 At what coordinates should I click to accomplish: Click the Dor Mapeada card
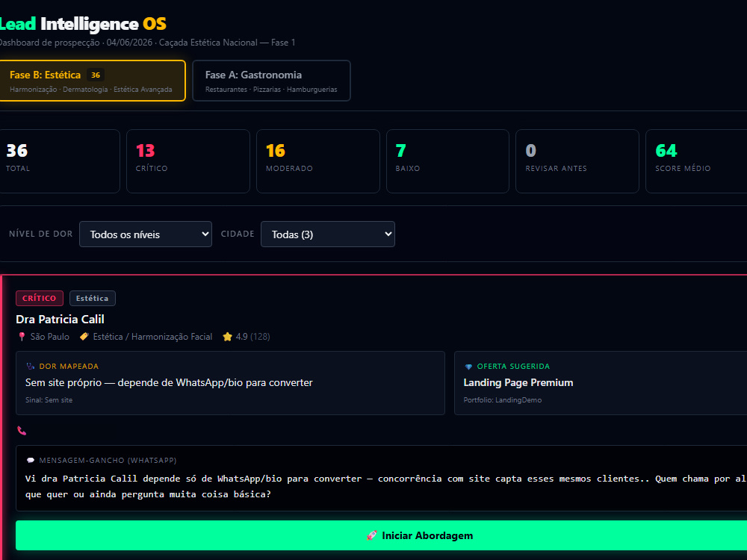[230, 383]
